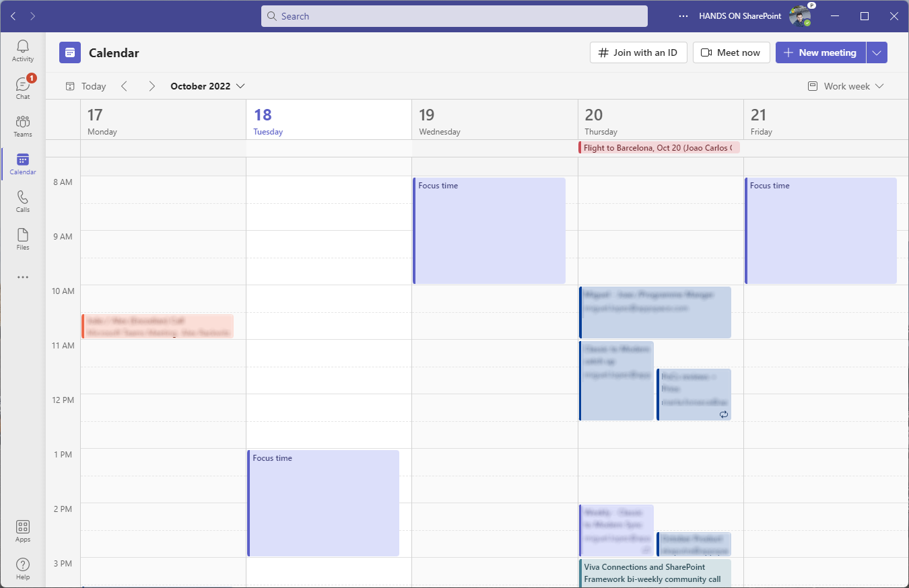Start a Meet now session
The width and height of the screenshot is (909, 588).
731,52
